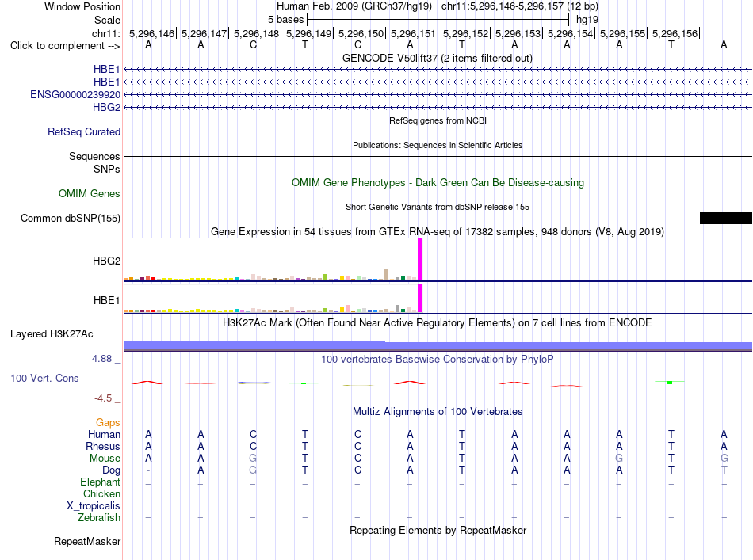Click the black dbSNP variant block
Image resolution: width=753 pixels, height=560 pixels.
(725, 219)
